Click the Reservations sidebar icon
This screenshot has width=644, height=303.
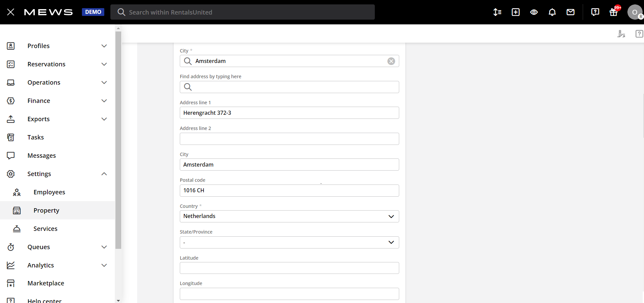11,64
